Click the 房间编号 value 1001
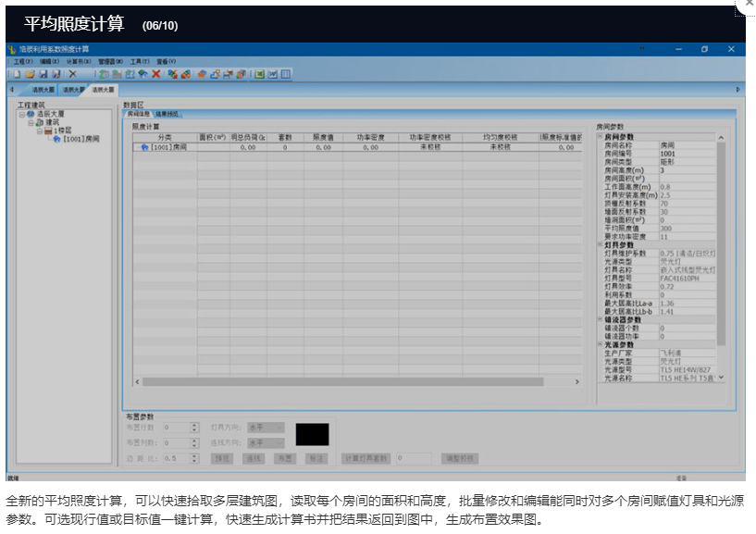This screenshot has width=756, height=534. click(x=688, y=154)
